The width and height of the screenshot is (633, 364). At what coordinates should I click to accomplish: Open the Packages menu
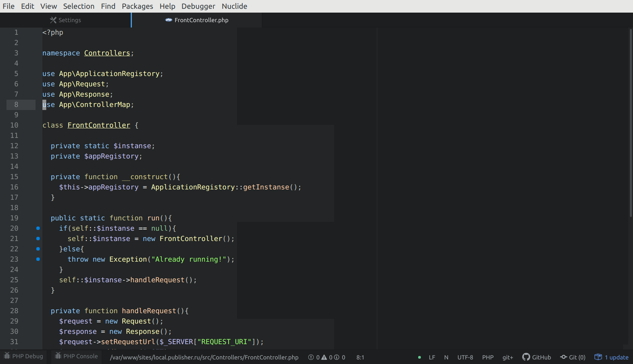tap(137, 6)
